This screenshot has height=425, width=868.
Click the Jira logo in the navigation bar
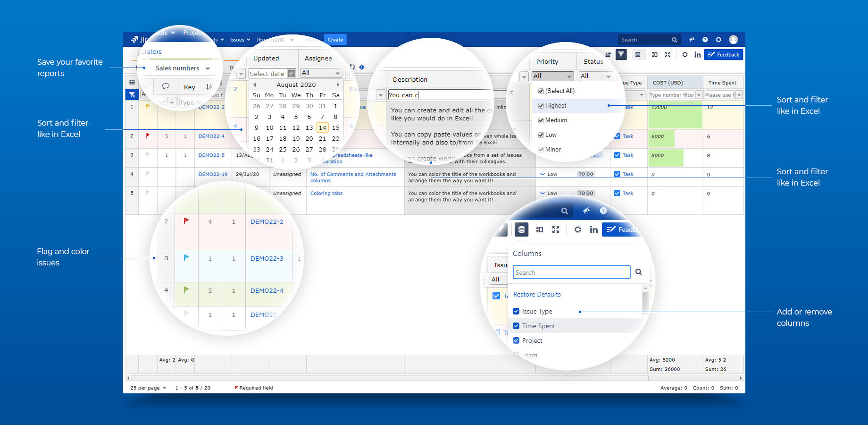pos(139,40)
